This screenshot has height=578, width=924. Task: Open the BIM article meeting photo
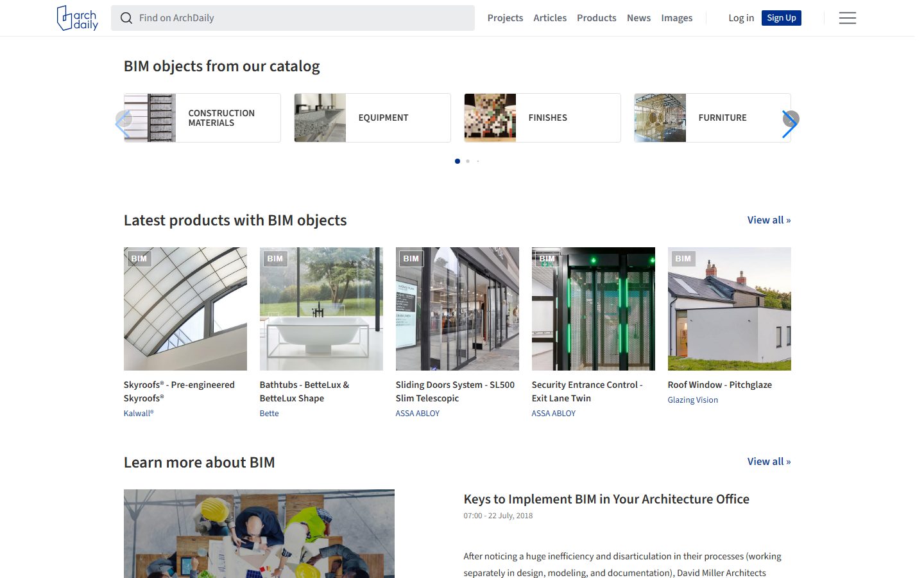tap(259, 534)
